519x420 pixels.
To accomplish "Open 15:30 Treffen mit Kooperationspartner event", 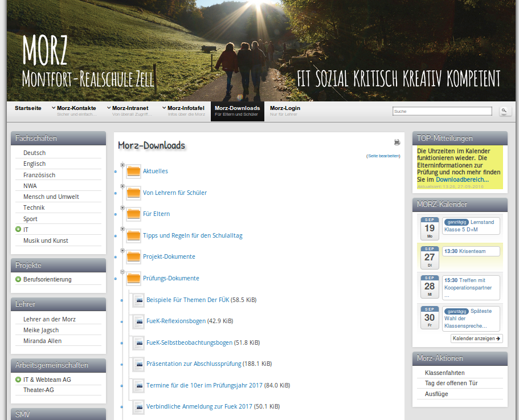I will (x=471, y=288).
